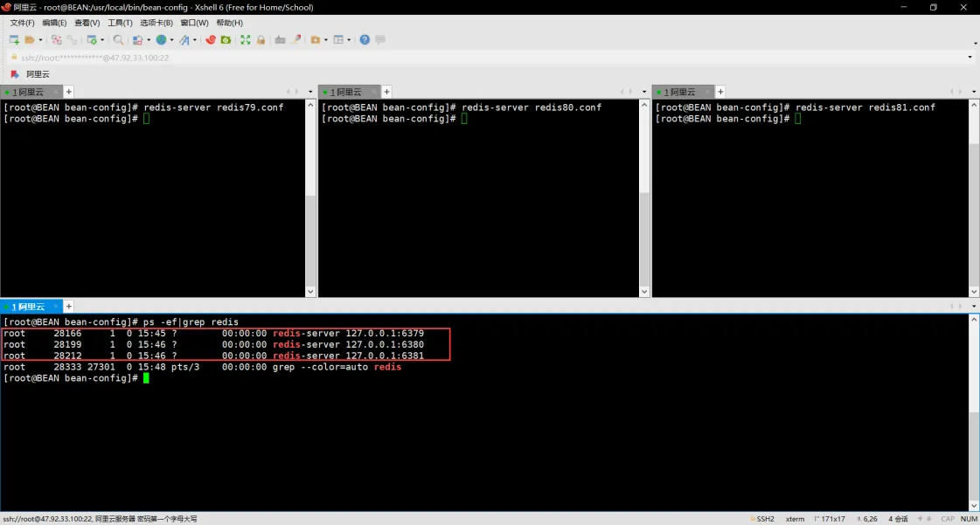Screen dimensions: 980x525
Task: Click the 阿里云 session bookmark link
Action: [37, 74]
